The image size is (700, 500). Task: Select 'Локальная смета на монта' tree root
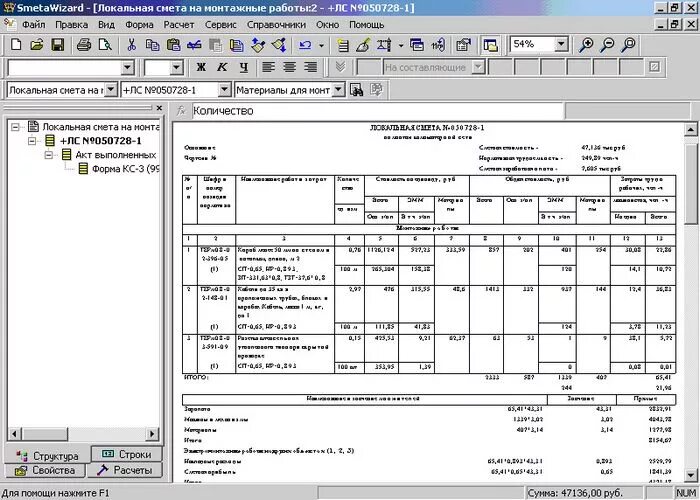(x=101, y=127)
